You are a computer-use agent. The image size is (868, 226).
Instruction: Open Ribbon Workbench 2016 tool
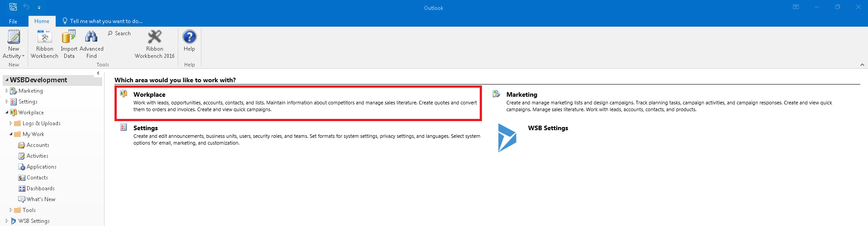[154, 37]
